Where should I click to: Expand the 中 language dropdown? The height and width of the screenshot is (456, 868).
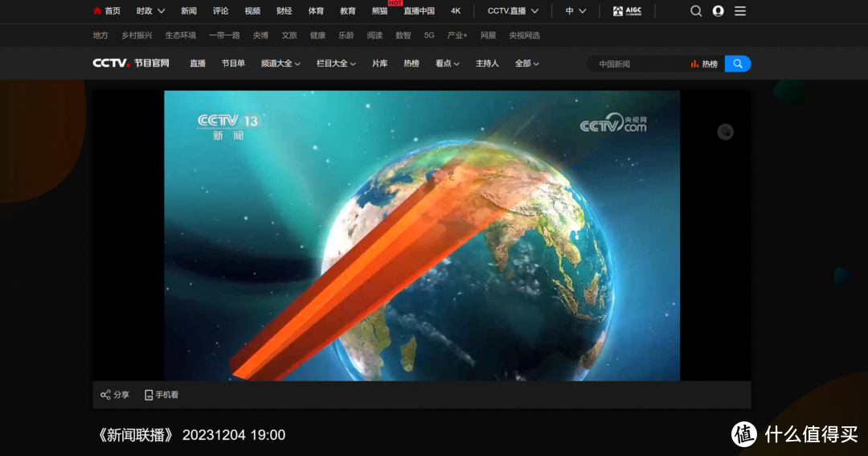[575, 11]
